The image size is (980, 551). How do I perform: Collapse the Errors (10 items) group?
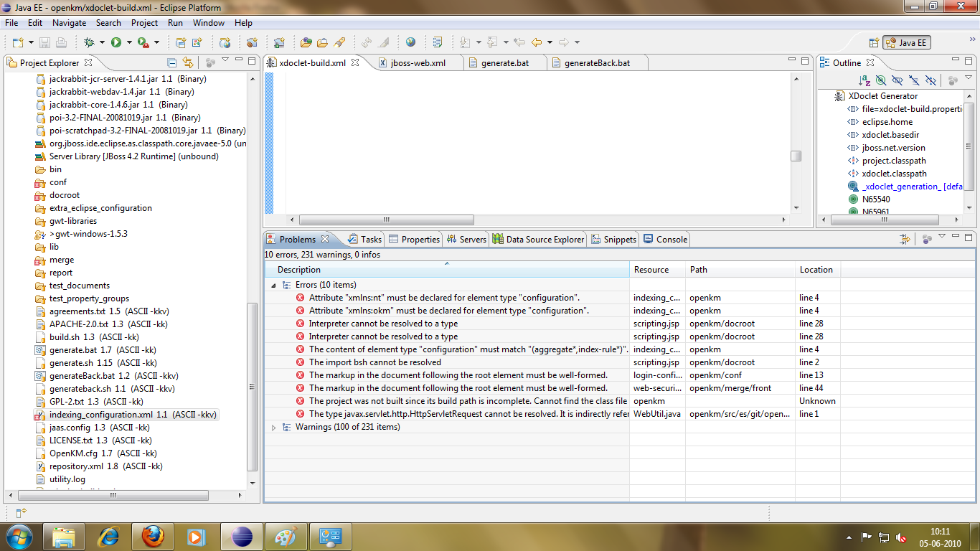273,285
